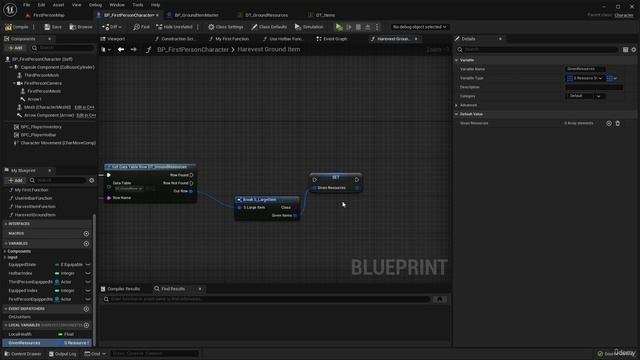This screenshot has height=360, width=640.
Task: Open the Content Drawer
Action: (22, 354)
